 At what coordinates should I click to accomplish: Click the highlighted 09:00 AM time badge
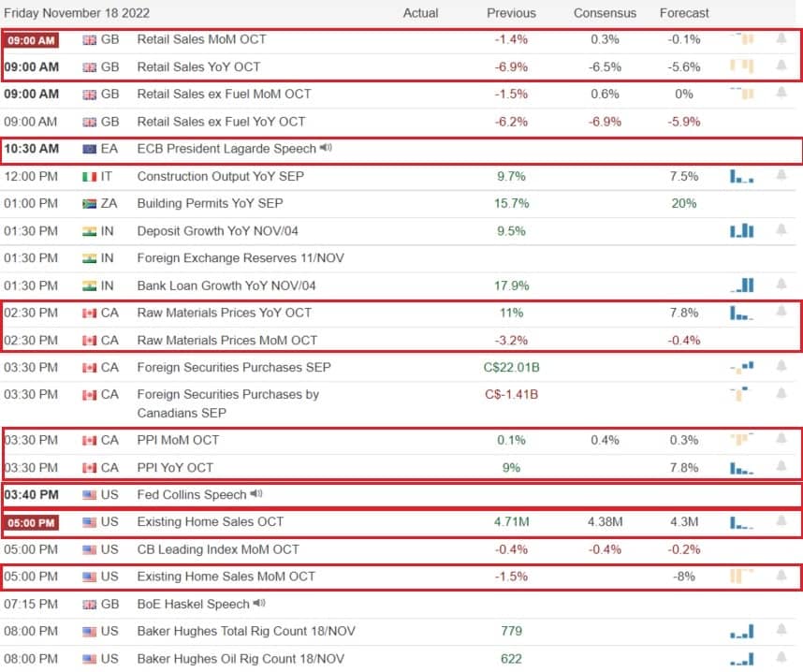click(x=31, y=40)
